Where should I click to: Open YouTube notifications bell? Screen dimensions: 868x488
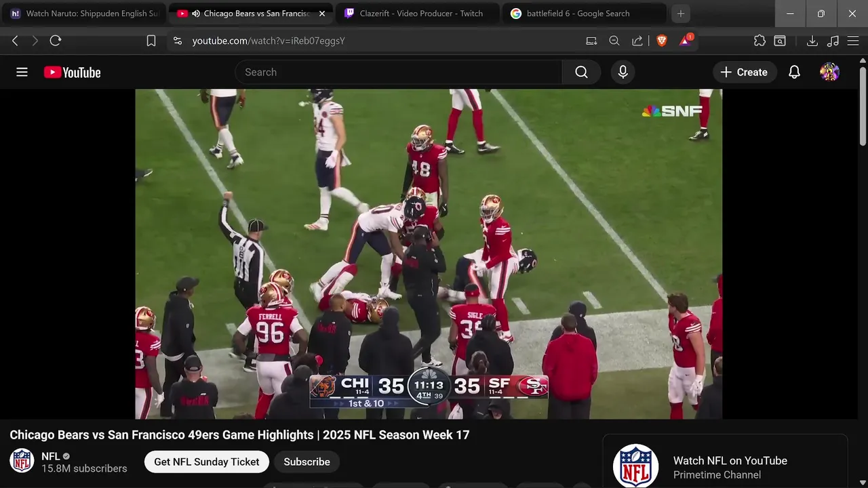pyautogui.click(x=794, y=72)
